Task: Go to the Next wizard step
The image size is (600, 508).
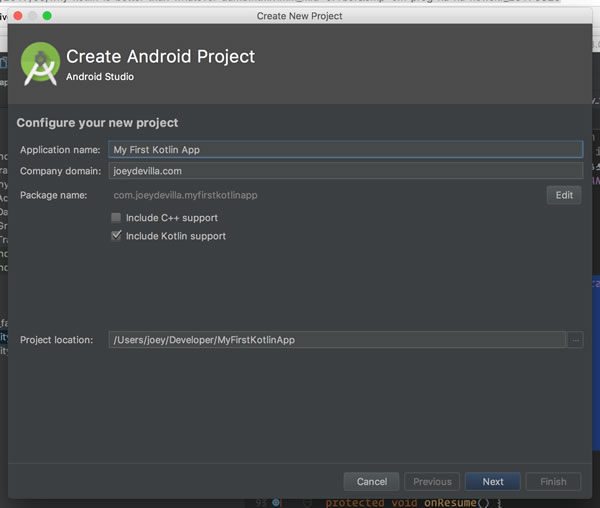Action: 492,481
